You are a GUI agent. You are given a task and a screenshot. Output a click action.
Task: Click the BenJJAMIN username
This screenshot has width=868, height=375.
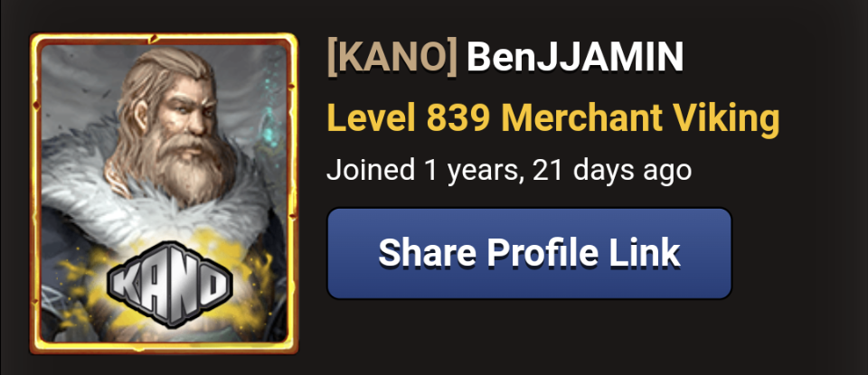[575, 58]
